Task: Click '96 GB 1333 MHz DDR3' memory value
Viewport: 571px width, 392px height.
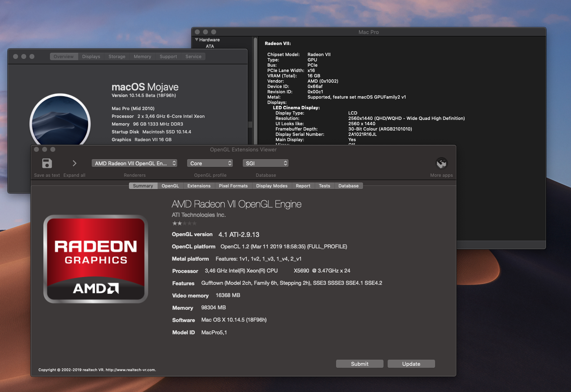Action: pos(158,124)
